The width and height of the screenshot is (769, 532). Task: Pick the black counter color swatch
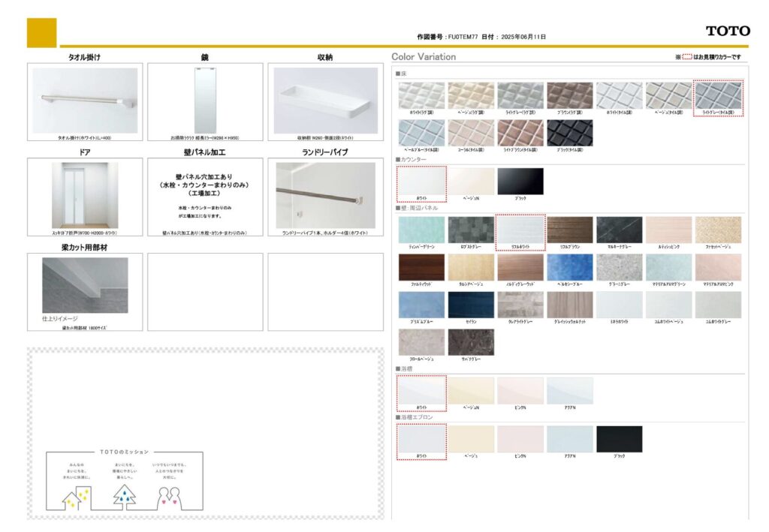pos(520,181)
